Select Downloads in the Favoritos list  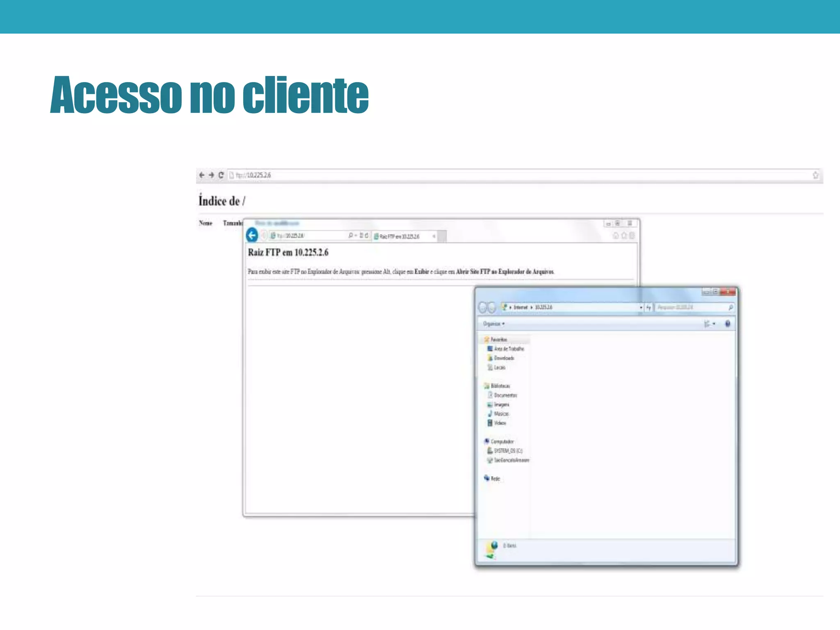pyautogui.click(x=504, y=358)
